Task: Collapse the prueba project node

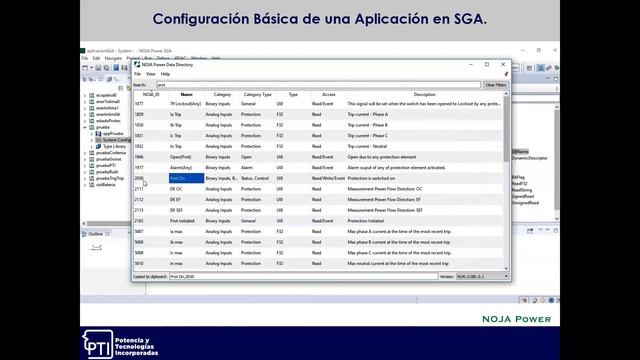Action: coord(85,127)
